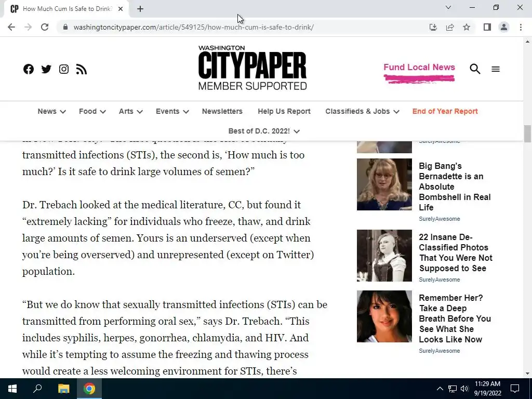Viewport: 532px width, 399px height.
Task: Share this page icon in address bar
Action: click(x=450, y=27)
